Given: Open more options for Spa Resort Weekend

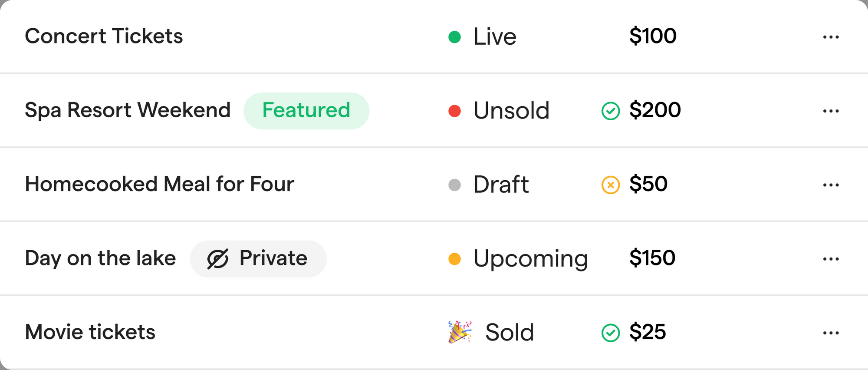Looking at the screenshot, I should (x=831, y=111).
